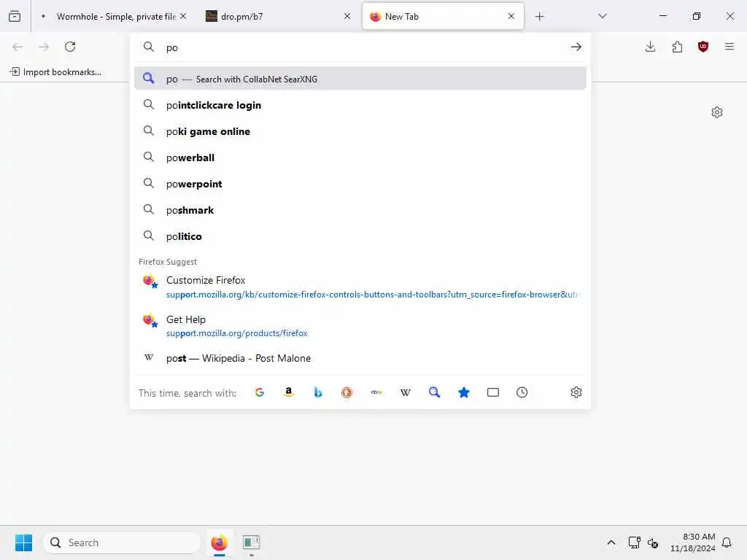The height and width of the screenshot is (560, 747).
Task: Open Firefox View icon
Action: 15,16
